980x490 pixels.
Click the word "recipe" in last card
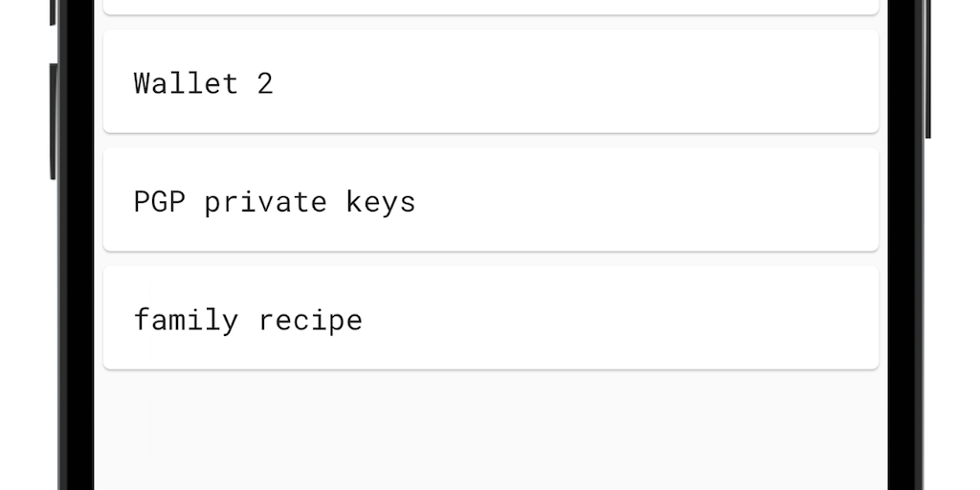pos(310,320)
